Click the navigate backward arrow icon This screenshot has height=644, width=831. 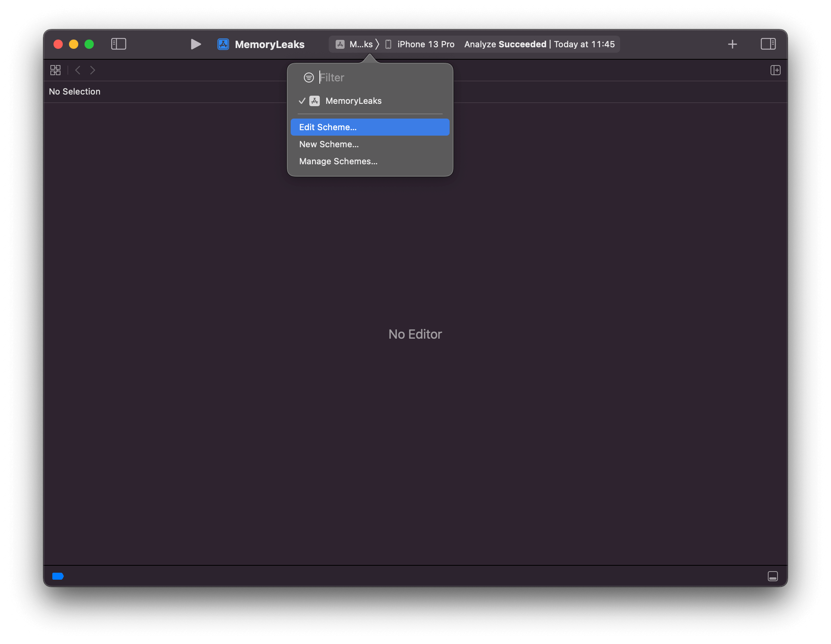tap(78, 69)
